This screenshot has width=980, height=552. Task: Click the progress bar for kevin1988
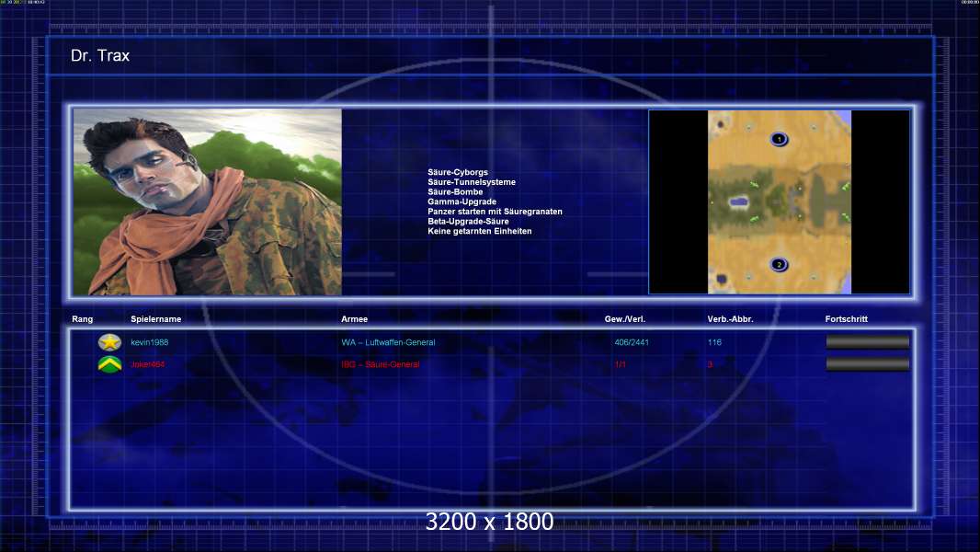point(868,342)
